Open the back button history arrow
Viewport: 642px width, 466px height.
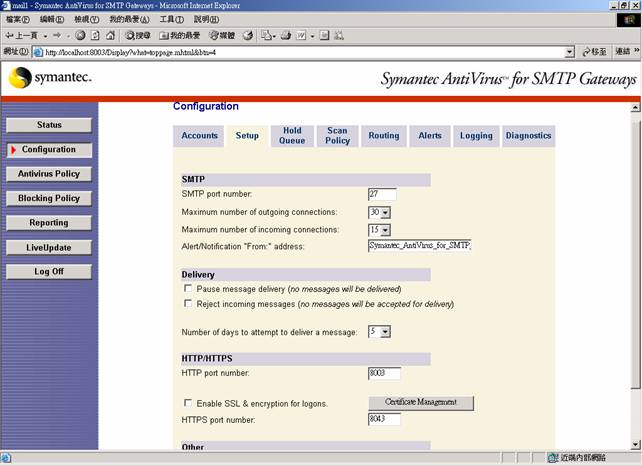tap(45, 36)
